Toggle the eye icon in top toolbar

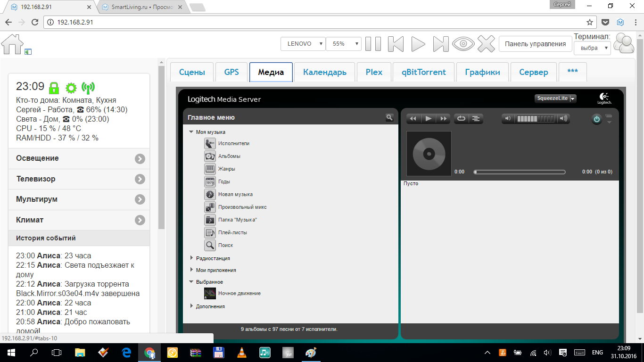(x=463, y=44)
